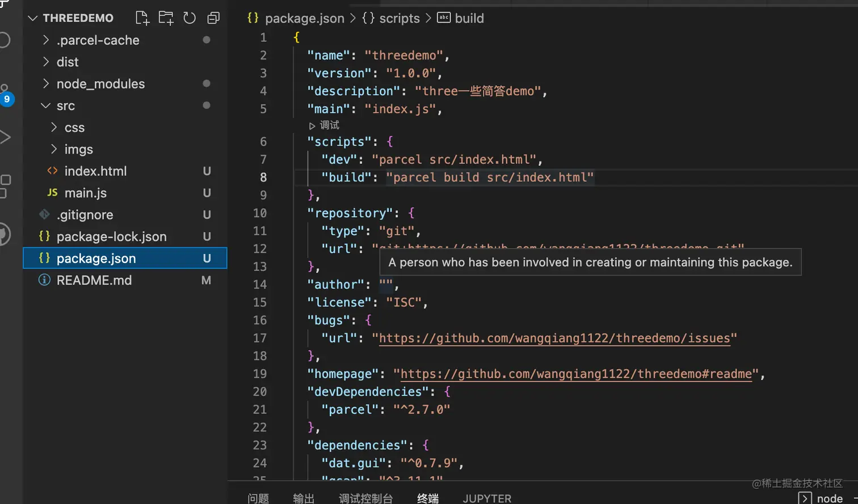Click the braces icon beside scripts breadcrumb
The height and width of the screenshot is (504, 858).
pos(368,18)
